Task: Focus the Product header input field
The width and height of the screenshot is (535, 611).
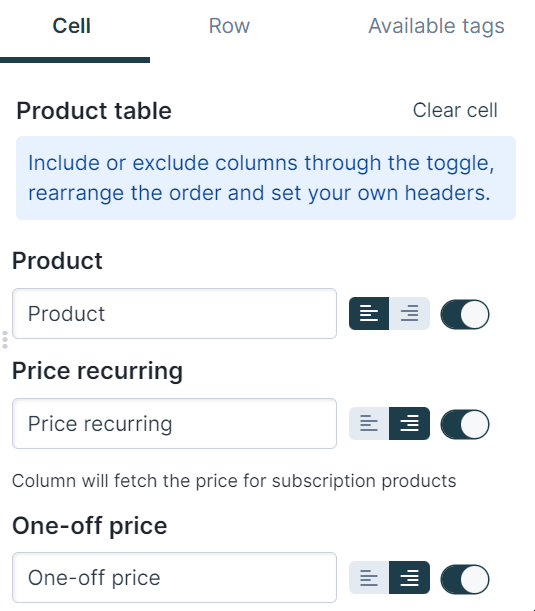Action: (x=174, y=314)
